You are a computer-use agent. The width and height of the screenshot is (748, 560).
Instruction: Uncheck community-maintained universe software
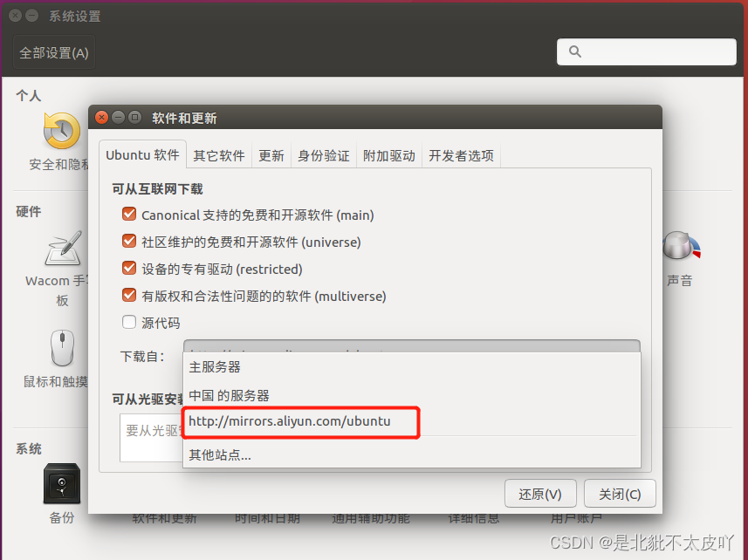[129, 241]
